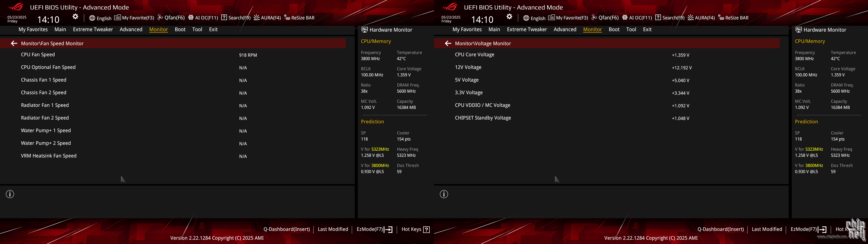Select 5V Voltage row
Viewport: 868px width, 244px height.
point(607,80)
